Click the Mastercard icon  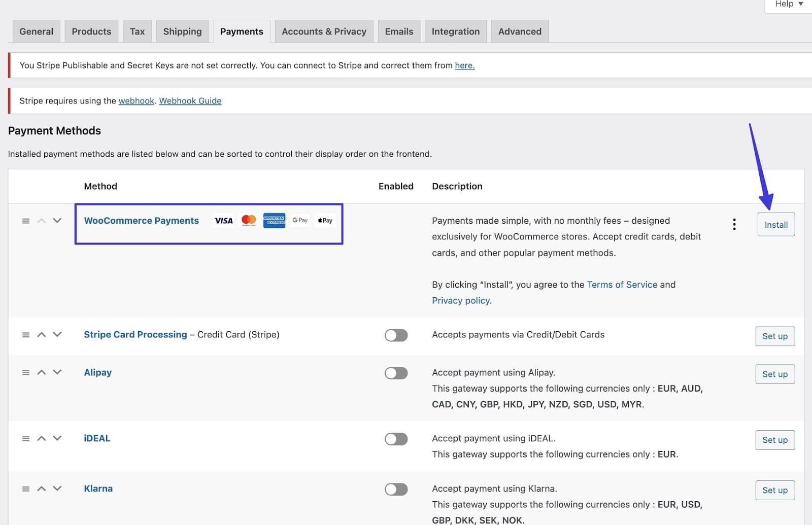[x=249, y=220]
